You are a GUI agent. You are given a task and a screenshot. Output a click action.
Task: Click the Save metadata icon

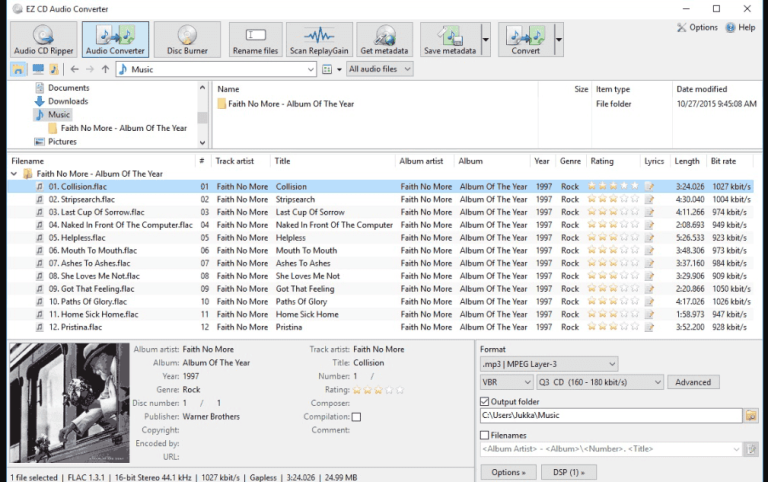(450, 39)
